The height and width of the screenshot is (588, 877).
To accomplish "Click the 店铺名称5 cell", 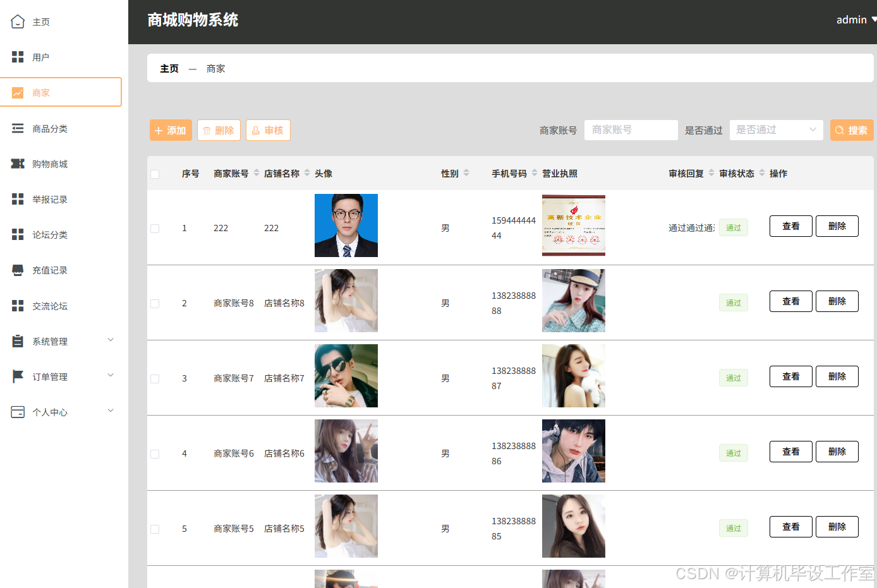I will 284,529.
